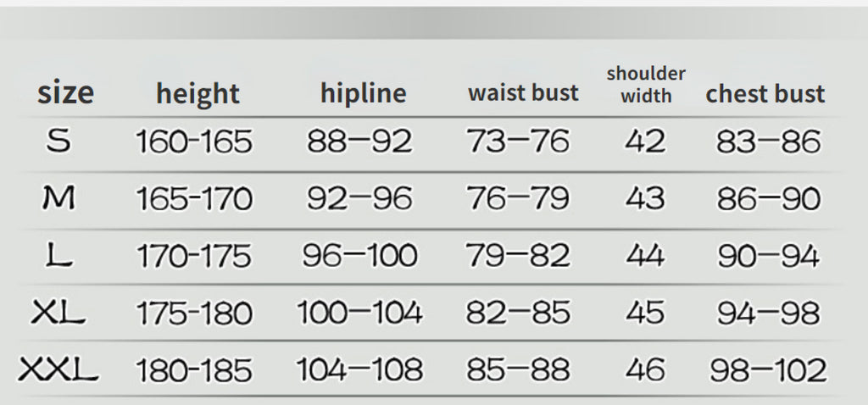Select shoulder width value 42
The height and width of the screenshot is (405, 868).
coord(645,141)
